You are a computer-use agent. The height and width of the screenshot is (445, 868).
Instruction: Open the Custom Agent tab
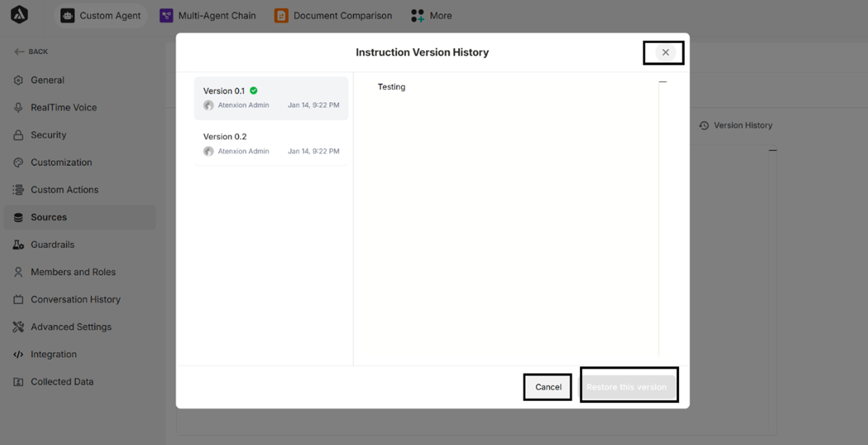pyautogui.click(x=100, y=15)
